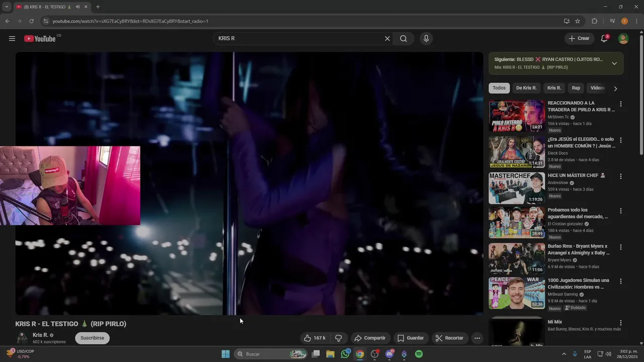Screen dimensions: 644x362
Task: Open the MrBeast Peace War thumbnail
Action: tap(517, 293)
